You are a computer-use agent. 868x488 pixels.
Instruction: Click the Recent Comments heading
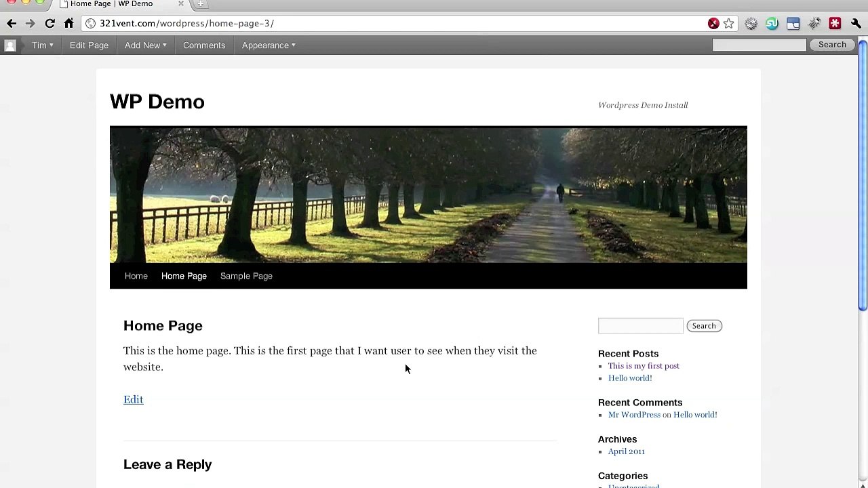click(x=640, y=403)
